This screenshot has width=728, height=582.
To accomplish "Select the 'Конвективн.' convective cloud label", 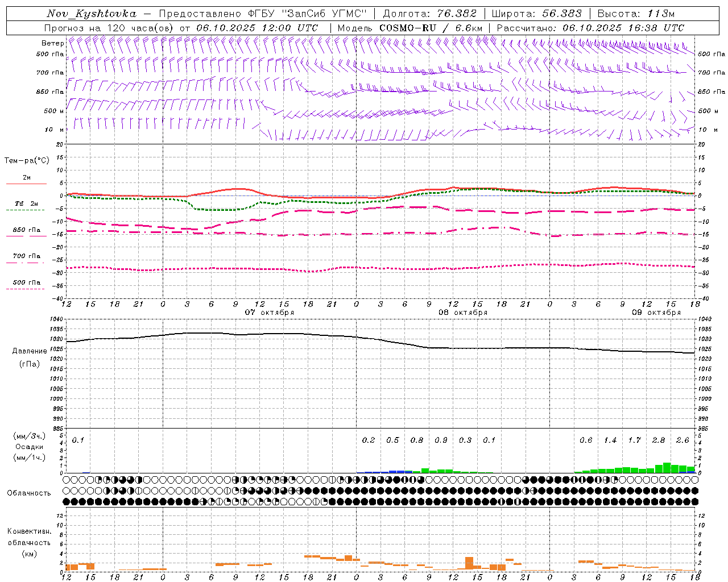I will 29,531.
